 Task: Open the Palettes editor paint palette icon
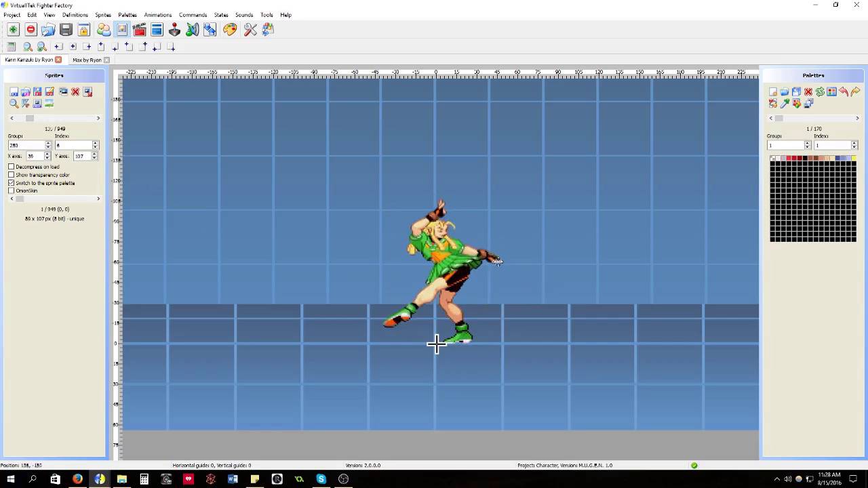click(x=230, y=29)
